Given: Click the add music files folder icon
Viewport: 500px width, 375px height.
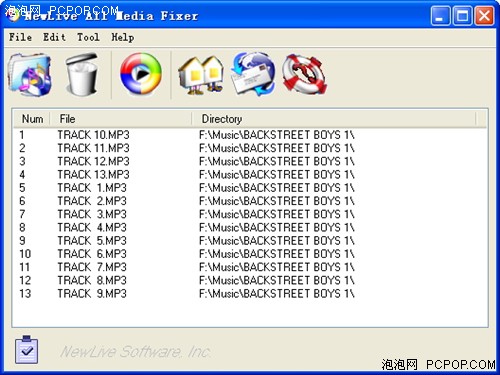Looking at the screenshot, I should coord(30,75).
